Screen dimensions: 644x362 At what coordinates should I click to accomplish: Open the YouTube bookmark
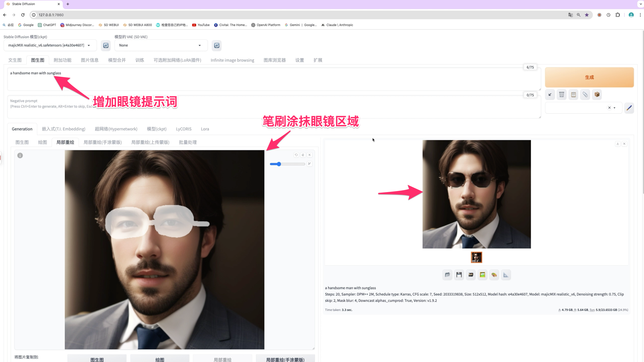pos(201,25)
